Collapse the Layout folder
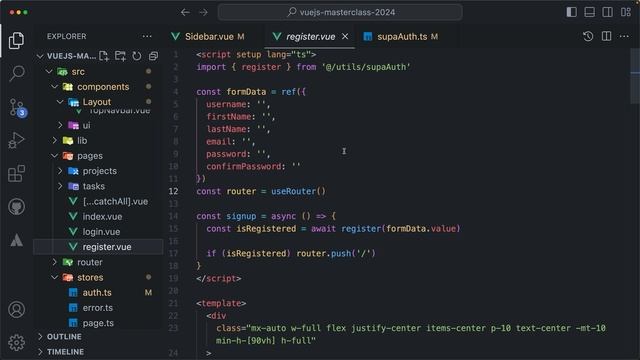The width and height of the screenshot is (640, 360). [x=60, y=102]
